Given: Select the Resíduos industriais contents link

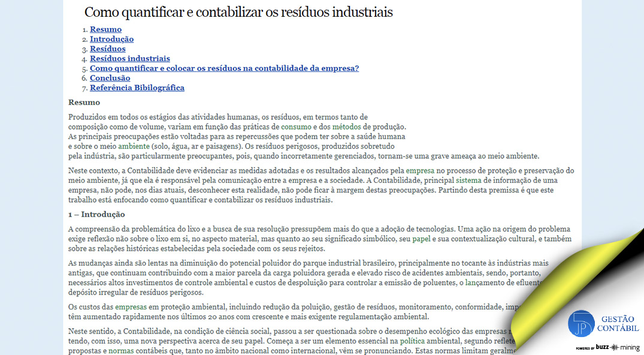Looking at the screenshot, I should [x=129, y=58].
